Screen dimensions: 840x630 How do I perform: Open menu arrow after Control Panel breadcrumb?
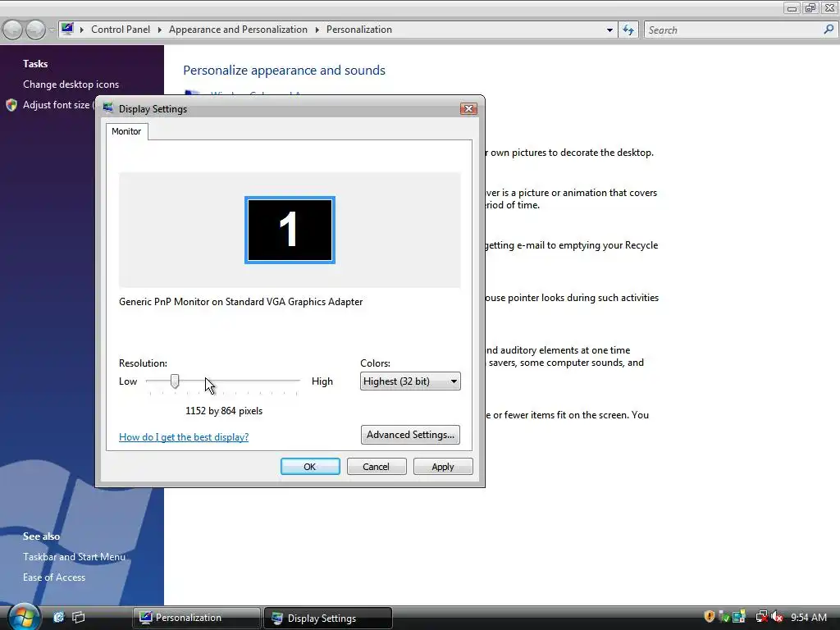[160, 30]
